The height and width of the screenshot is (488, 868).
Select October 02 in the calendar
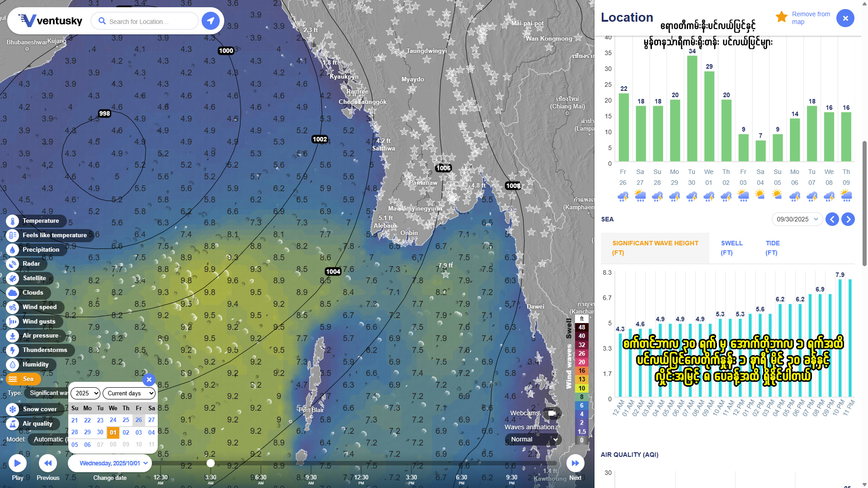point(126,432)
